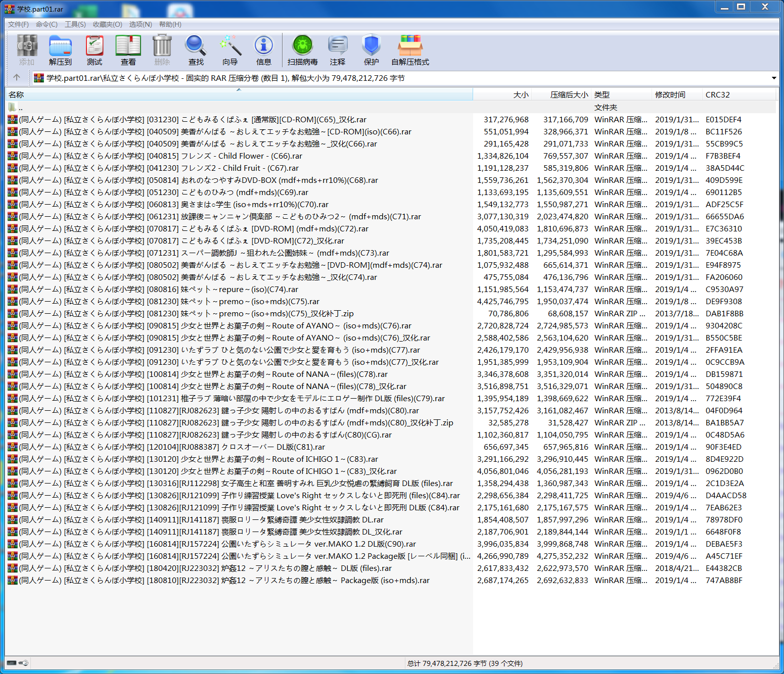The image size is (784, 674).
Task: Click the file icon of the row with CRC E015DEF4
Action: click(x=13, y=119)
